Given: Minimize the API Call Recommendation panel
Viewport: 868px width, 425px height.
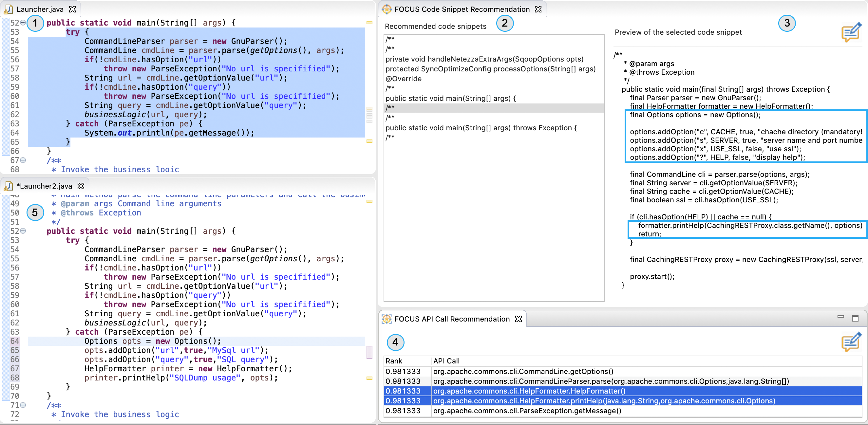Looking at the screenshot, I should [x=840, y=317].
